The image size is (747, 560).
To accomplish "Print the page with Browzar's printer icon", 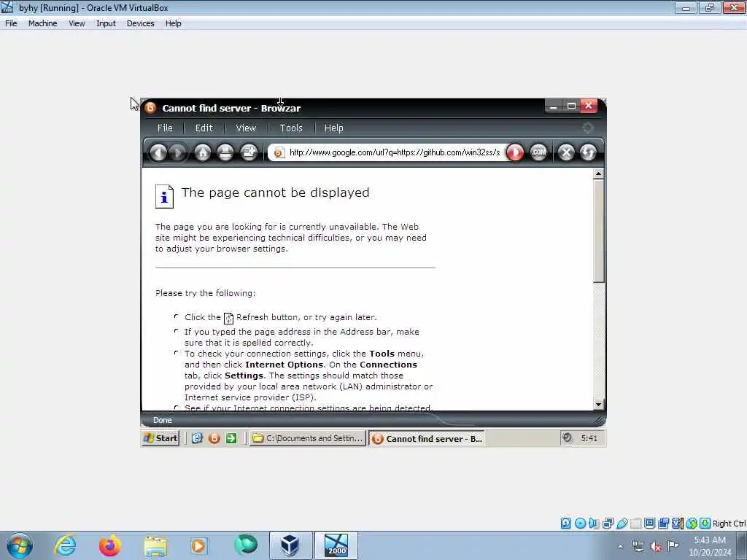I will click(225, 152).
